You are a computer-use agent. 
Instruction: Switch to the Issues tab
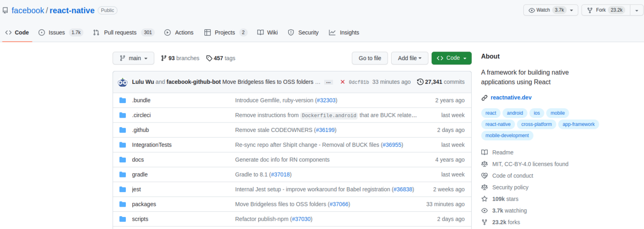61,33
